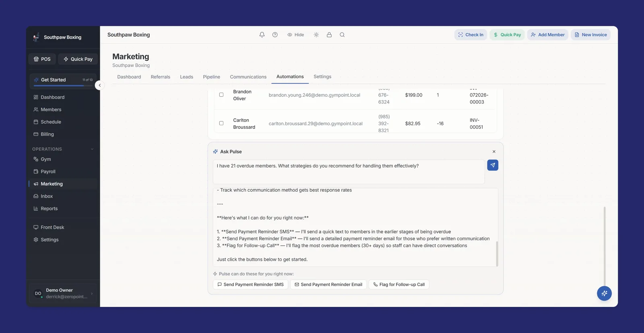Screen dimensions: 644x333
Task: Click invoice number INV-00051
Action: pos(476,124)
